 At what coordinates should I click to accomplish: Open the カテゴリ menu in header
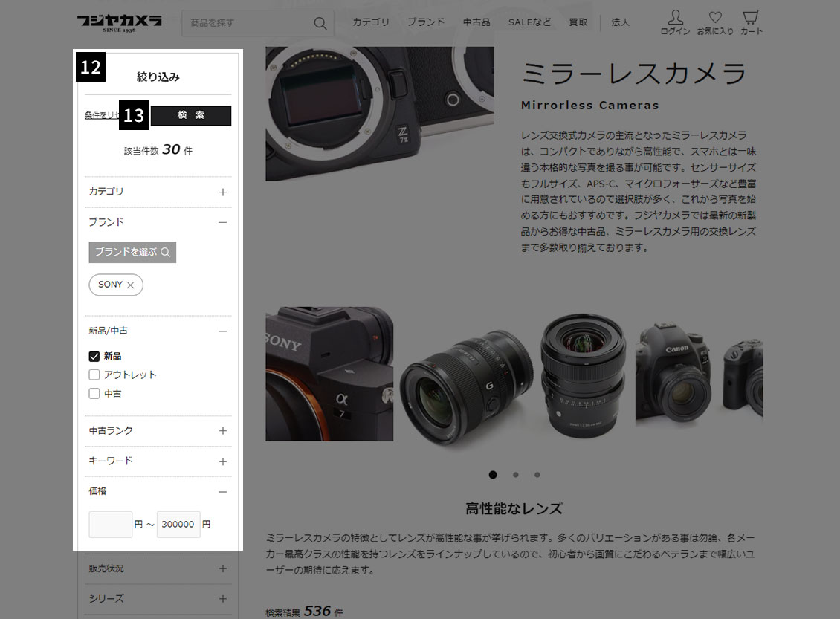tap(371, 22)
